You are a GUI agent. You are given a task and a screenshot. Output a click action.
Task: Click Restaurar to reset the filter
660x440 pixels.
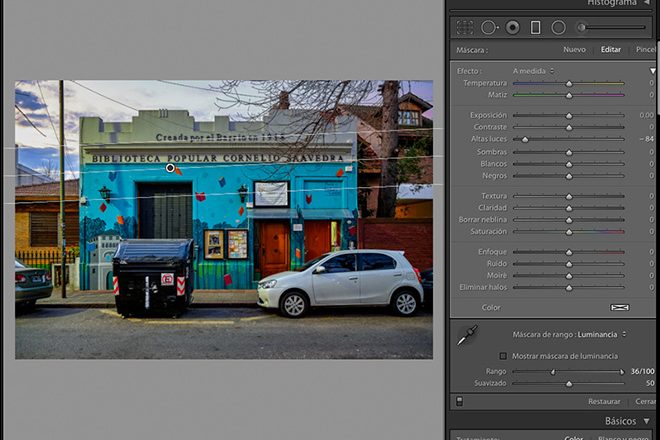pos(604,402)
